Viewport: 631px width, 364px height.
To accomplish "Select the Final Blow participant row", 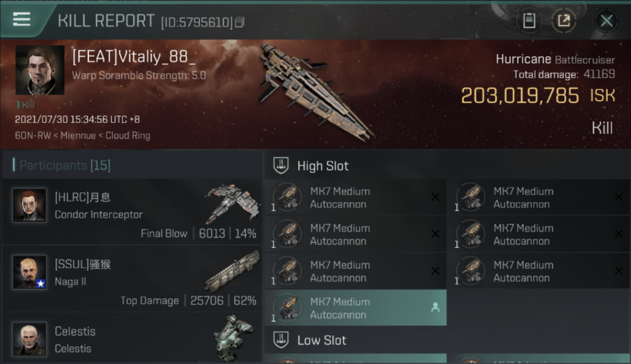I will pos(132,212).
